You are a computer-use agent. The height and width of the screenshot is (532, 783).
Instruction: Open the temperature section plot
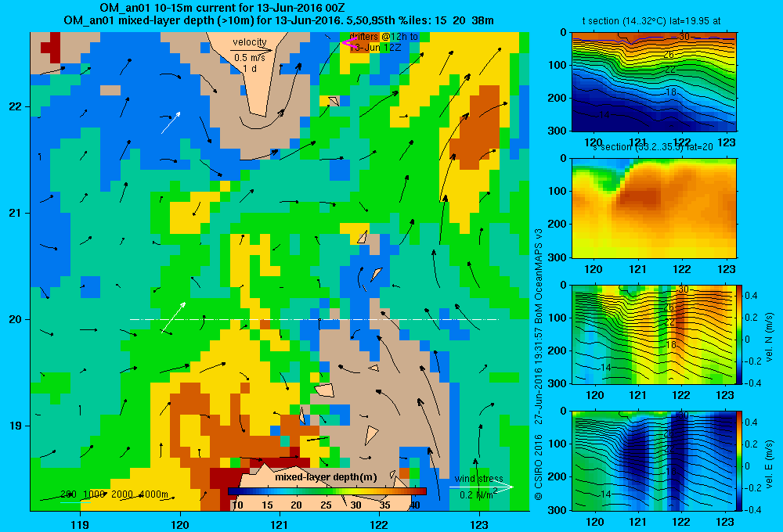pos(654,82)
